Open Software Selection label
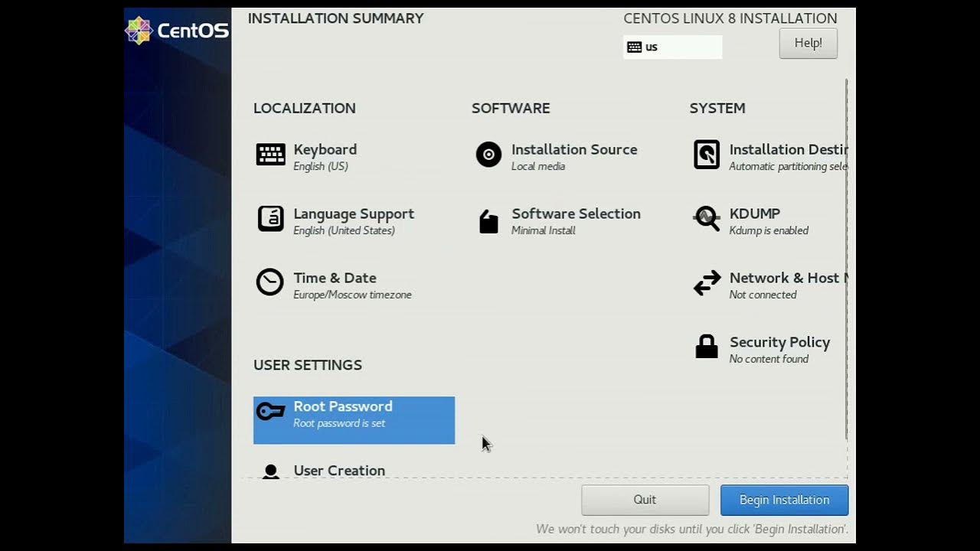 tap(576, 214)
